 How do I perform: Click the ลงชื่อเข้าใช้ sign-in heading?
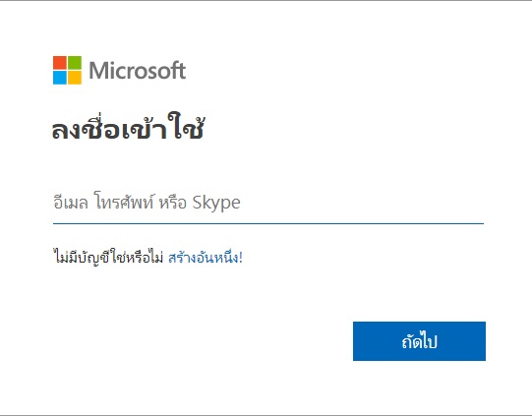(x=128, y=127)
